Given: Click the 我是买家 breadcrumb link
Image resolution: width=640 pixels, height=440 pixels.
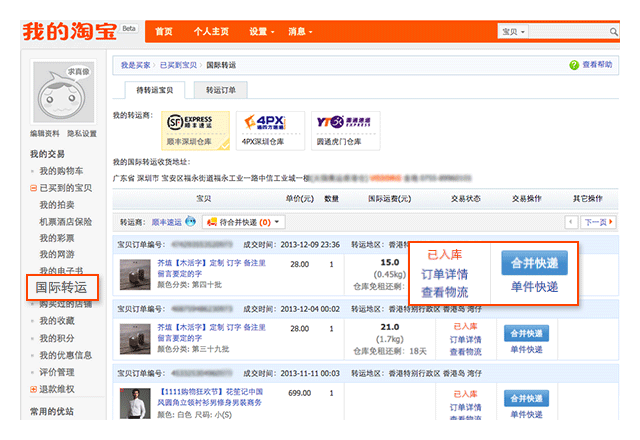Looking at the screenshot, I should coord(136,65).
